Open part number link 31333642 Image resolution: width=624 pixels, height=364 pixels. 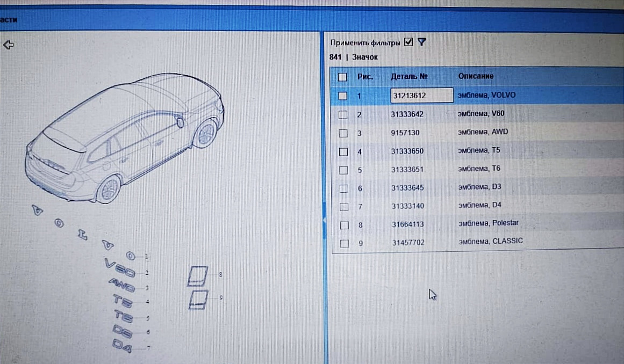(x=411, y=114)
